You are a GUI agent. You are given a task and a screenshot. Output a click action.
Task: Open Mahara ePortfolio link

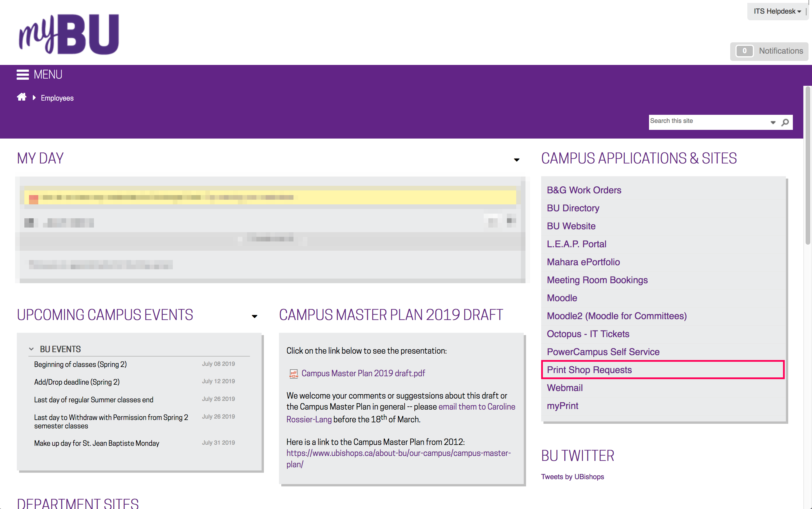point(583,262)
